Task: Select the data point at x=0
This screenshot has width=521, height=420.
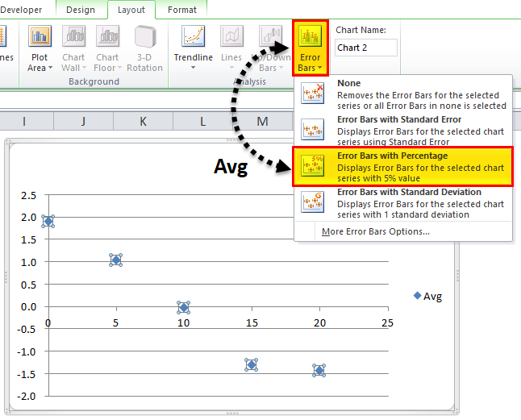Action: click(48, 221)
